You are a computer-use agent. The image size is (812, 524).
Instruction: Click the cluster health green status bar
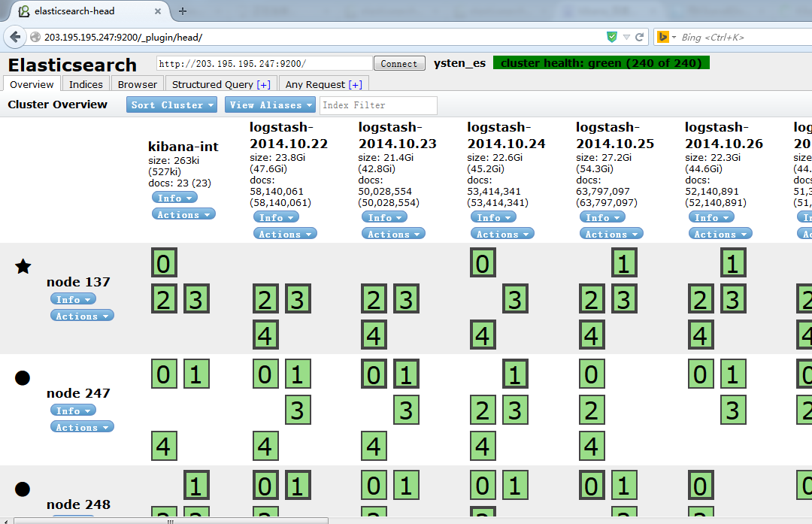601,62
